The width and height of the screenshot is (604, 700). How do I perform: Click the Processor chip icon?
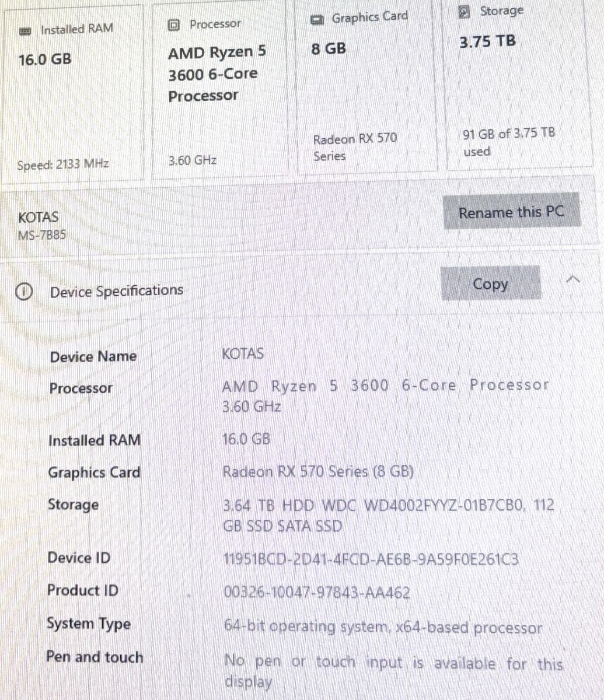click(x=173, y=25)
